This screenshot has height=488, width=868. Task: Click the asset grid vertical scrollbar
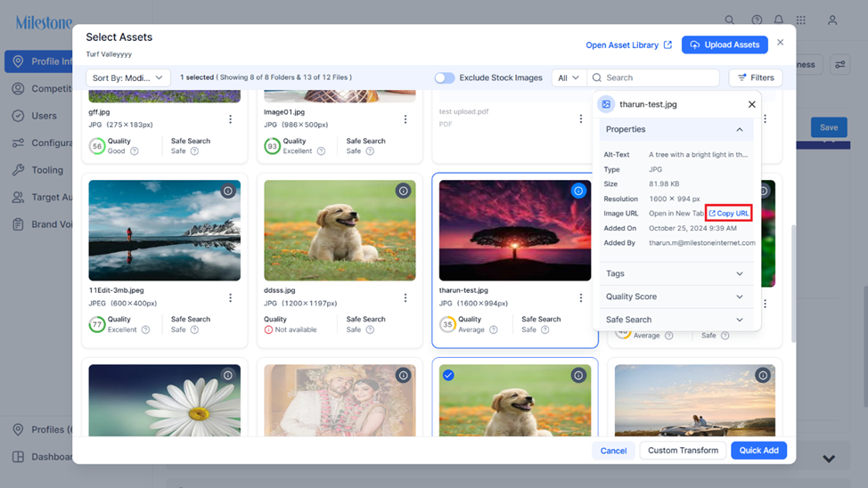tap(793, 283)
